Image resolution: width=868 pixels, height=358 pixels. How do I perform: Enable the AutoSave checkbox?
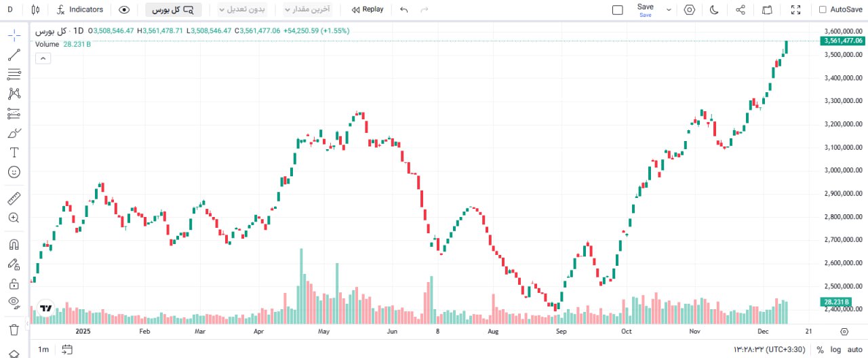[x=823, y=9]
